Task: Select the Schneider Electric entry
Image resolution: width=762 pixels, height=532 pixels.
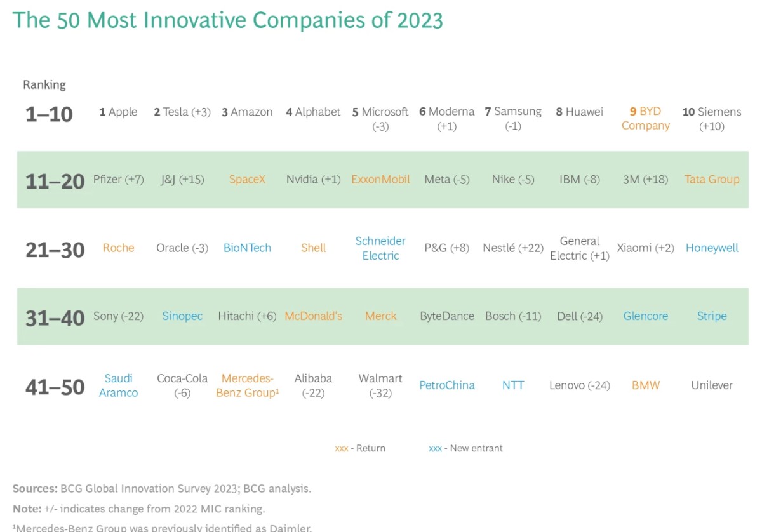Action: pos(381,248)
